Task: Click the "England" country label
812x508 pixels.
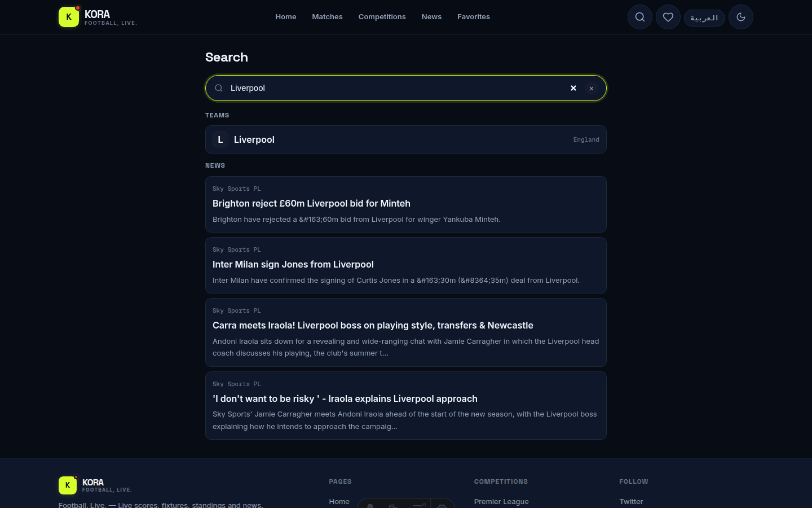Action: click(x=586, y=139)
